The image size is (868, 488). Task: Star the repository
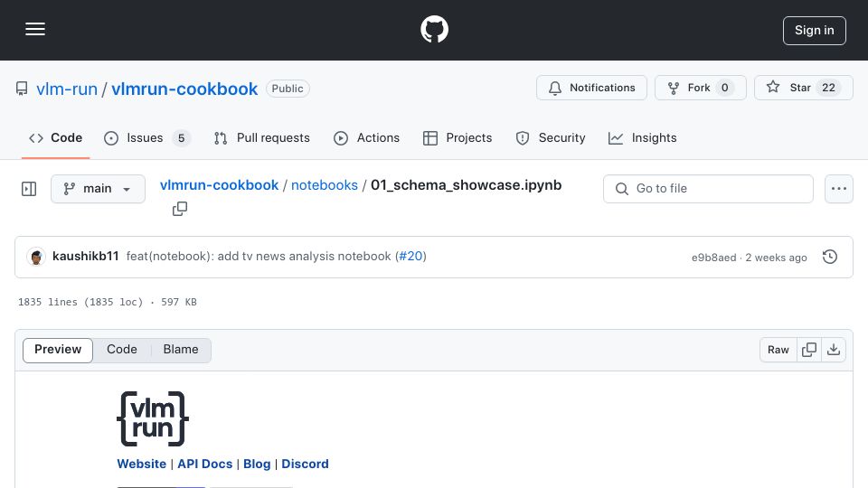(803, 88)
